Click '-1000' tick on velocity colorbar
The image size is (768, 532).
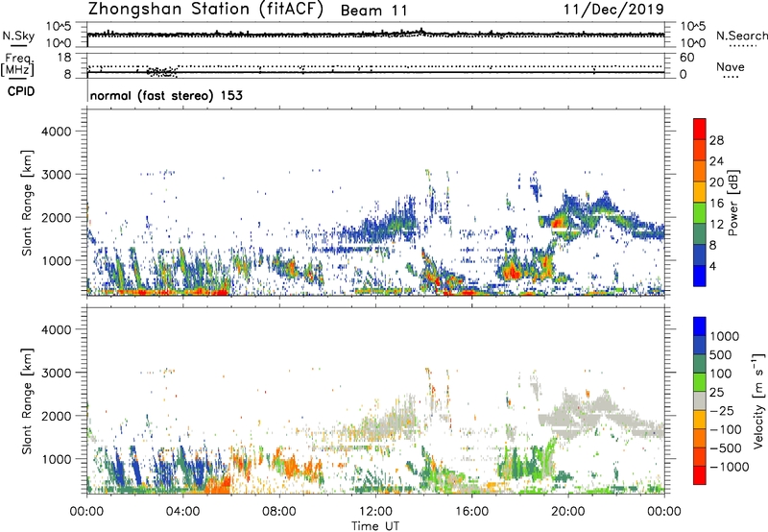(x=729, y=467)
